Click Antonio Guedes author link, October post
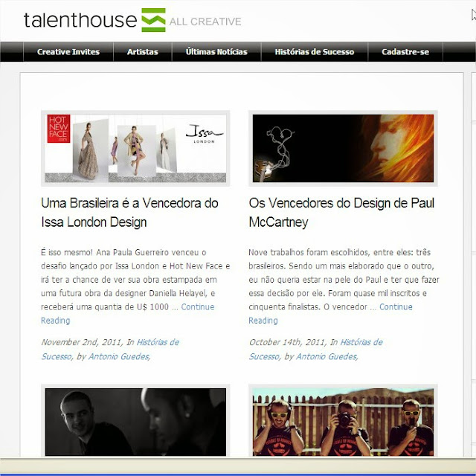The image size is (476, 476). point(327,356)
